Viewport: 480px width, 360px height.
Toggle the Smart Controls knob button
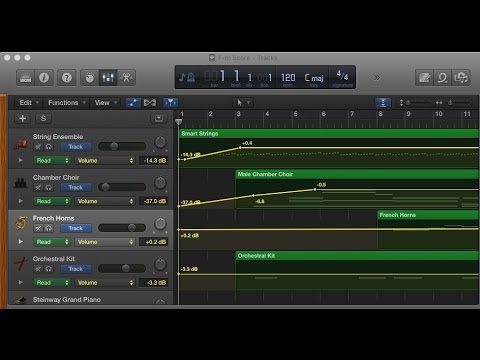[89, 78]
